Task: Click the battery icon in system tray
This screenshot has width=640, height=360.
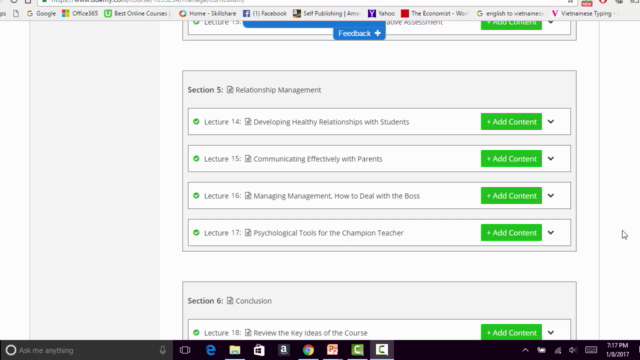Action: click(542, 350)
